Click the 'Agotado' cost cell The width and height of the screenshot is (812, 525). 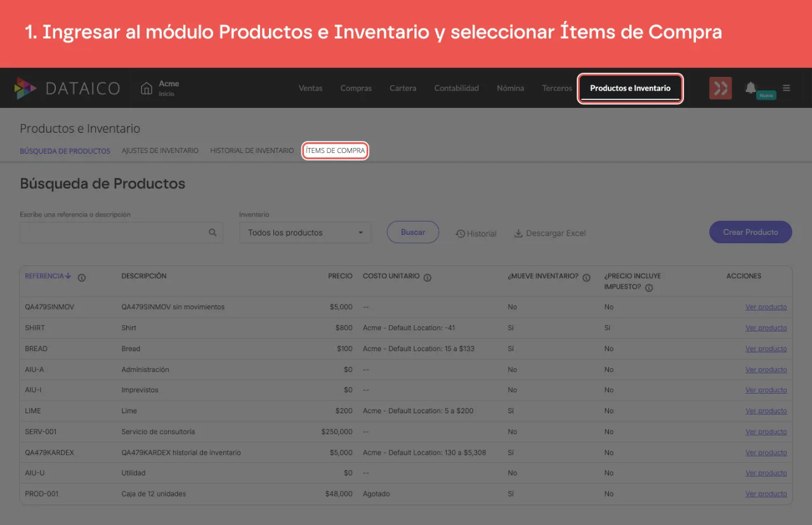[376, 494]
